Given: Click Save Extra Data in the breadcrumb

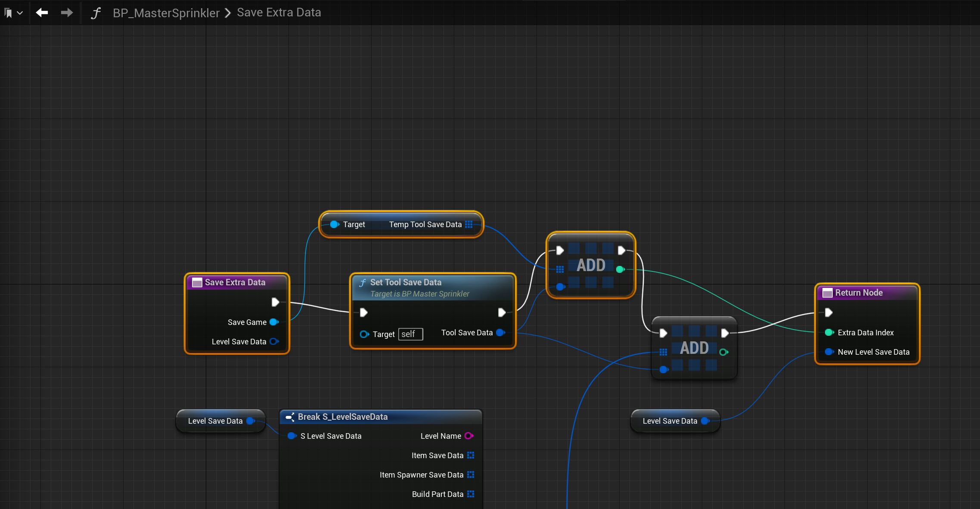Looking at the screenshot, I should pos(279,12).
